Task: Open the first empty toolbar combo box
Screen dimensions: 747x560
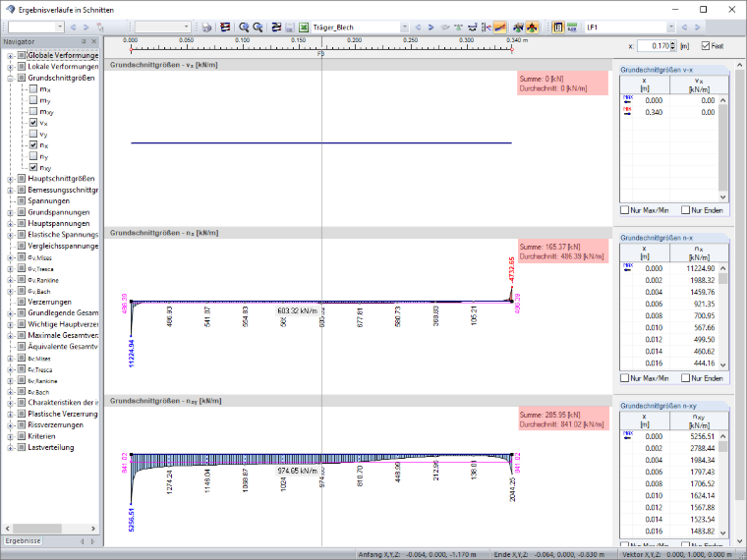Action: tap(60, 28)
